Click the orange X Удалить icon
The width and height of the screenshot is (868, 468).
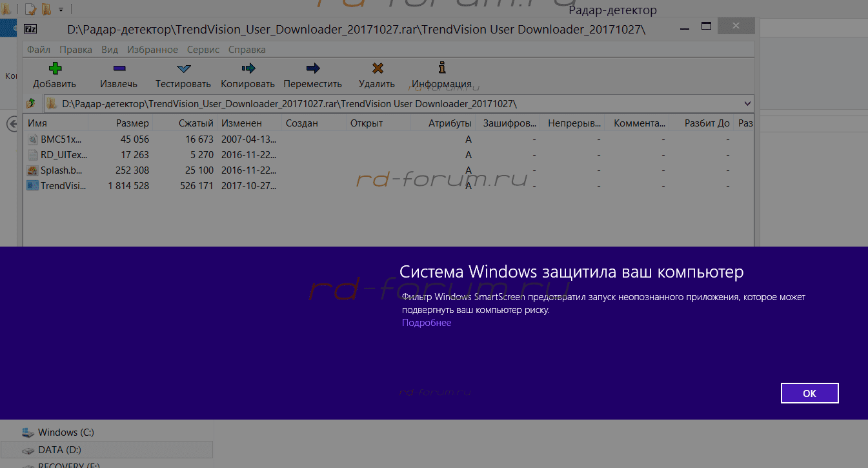pyautogui.click(x=378, y=68)
